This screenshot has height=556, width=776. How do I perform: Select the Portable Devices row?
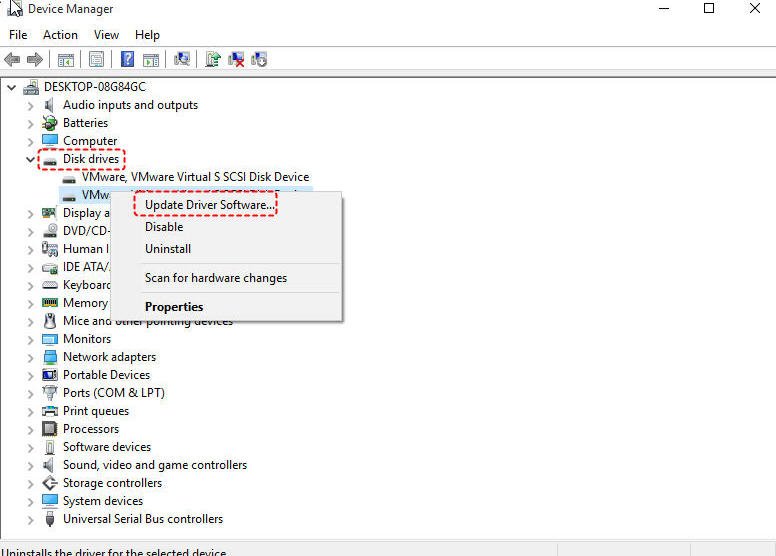click(x=106, y=375)
